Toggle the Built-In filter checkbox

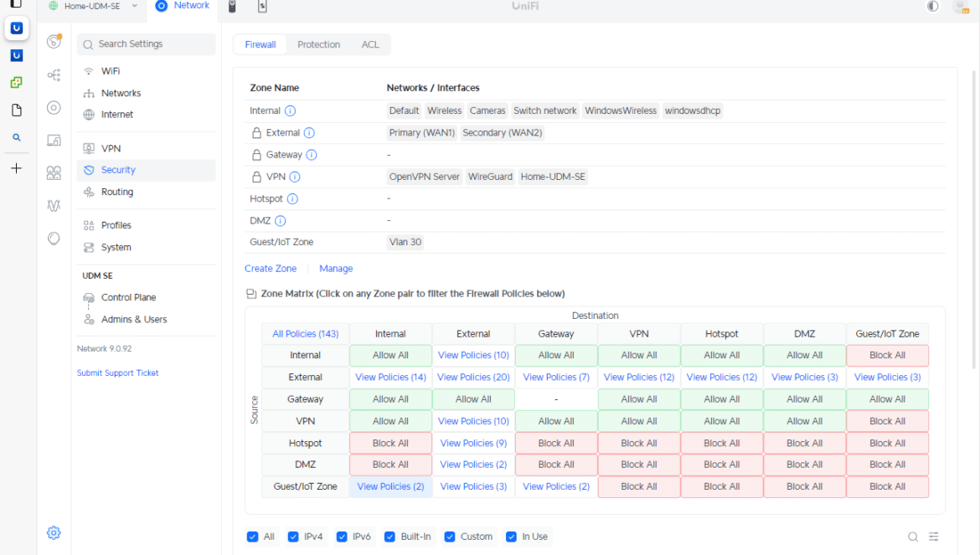(390, 537)
